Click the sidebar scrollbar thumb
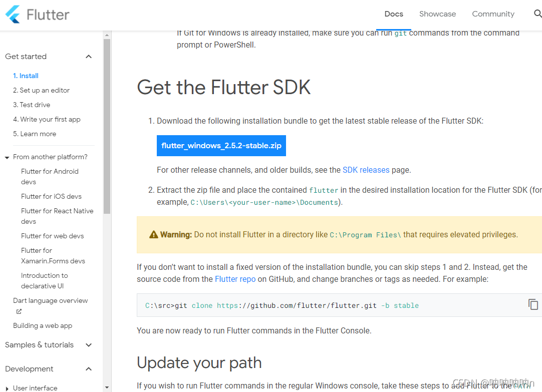542x392 pixels. pos(107,126)
